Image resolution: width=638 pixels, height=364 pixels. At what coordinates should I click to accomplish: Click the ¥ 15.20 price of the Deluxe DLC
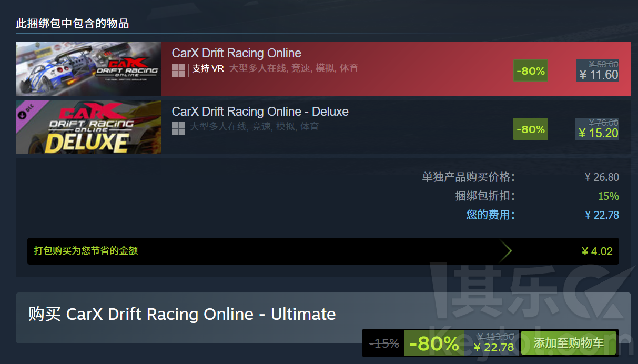(599, 133)
